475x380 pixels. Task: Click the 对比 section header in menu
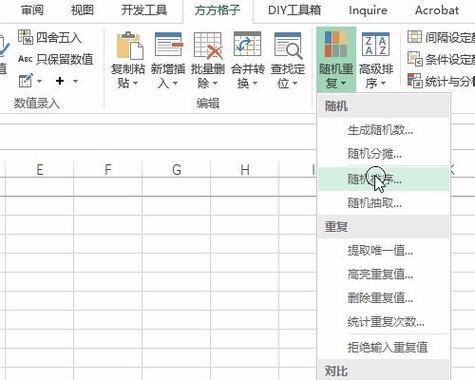(x=383, y=370)
